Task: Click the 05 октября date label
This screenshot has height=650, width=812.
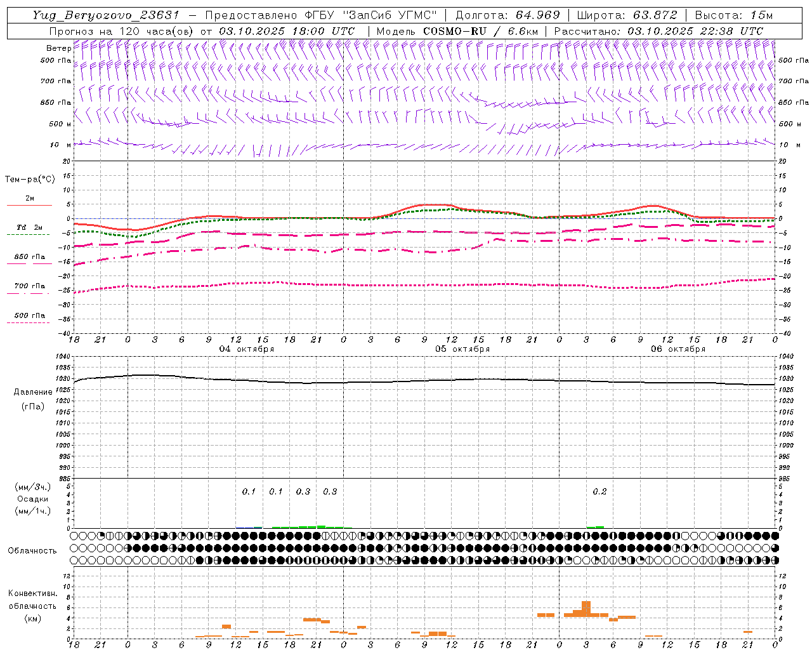Action: tap(462, 349)
